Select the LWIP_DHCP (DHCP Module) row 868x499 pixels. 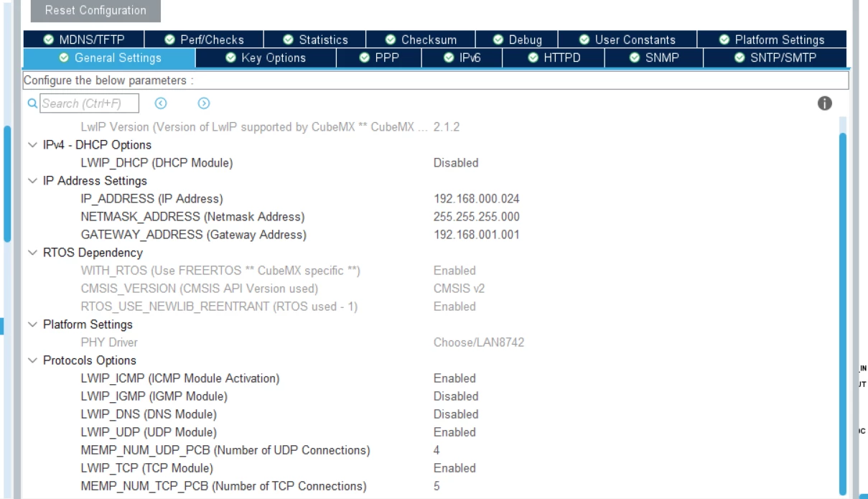(x=431, y=163)
